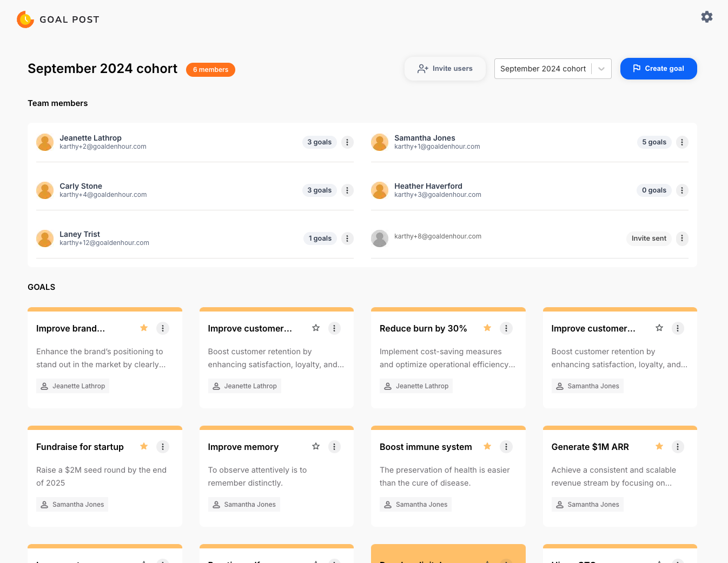This screenshot has width=728, height=563.
Task: Open Heather Haverford's three-dot options menu
Action: pos(681,190)
